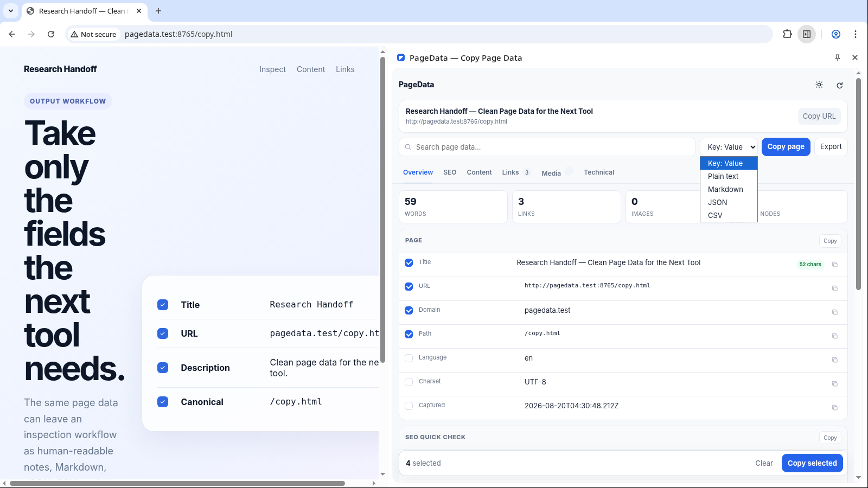The image size is (868, 488).
Task: Switch to the Links tab in PageData
Action: click(515, 172)
